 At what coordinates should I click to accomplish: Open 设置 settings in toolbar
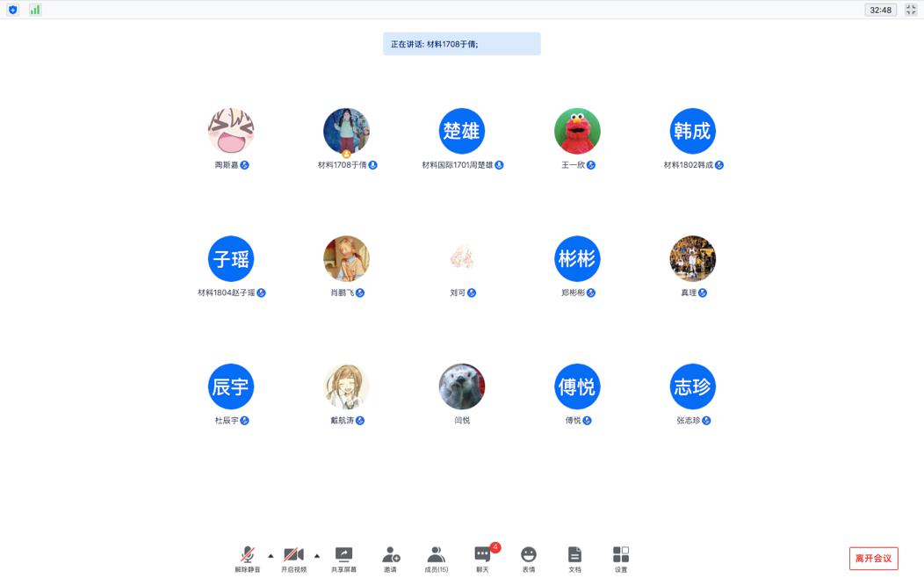[x=621, y=558]
